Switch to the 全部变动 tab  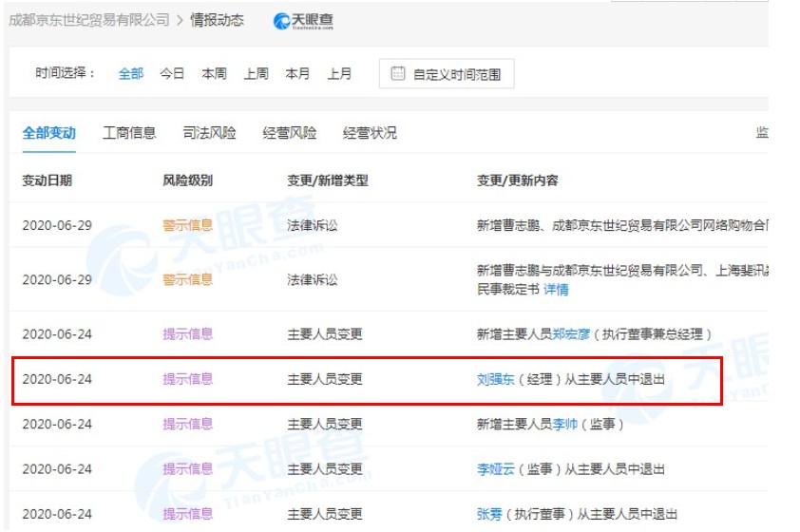[x=49, y=133]
